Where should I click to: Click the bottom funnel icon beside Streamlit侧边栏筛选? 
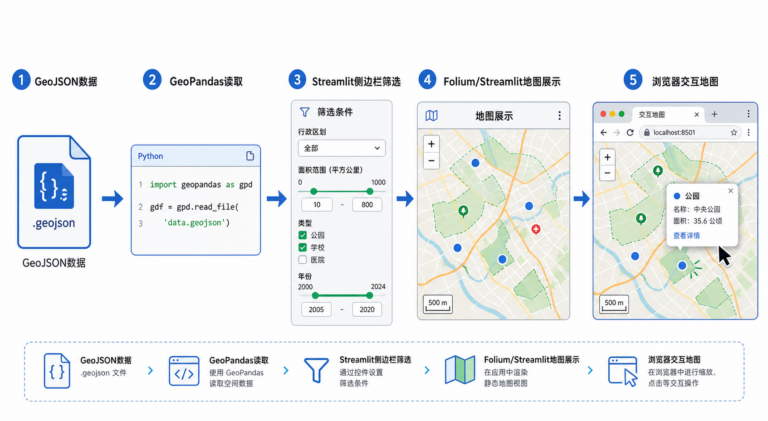[316, 371]
